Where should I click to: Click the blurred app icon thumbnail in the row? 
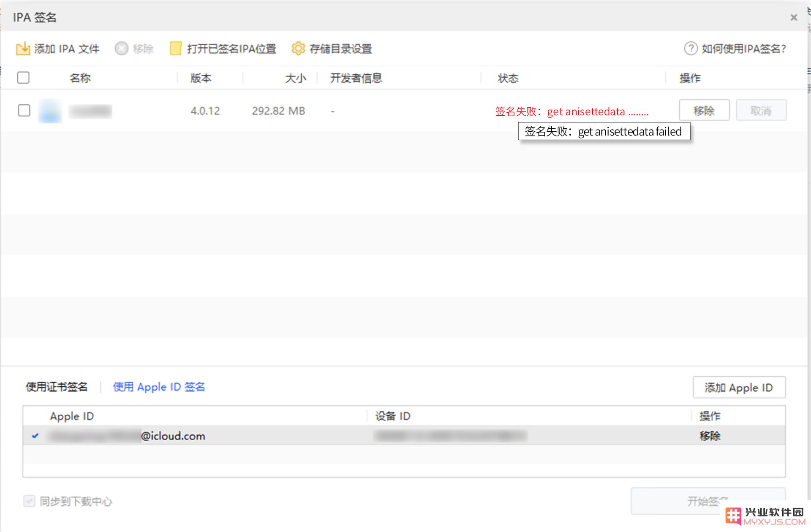tap(50, 111)
